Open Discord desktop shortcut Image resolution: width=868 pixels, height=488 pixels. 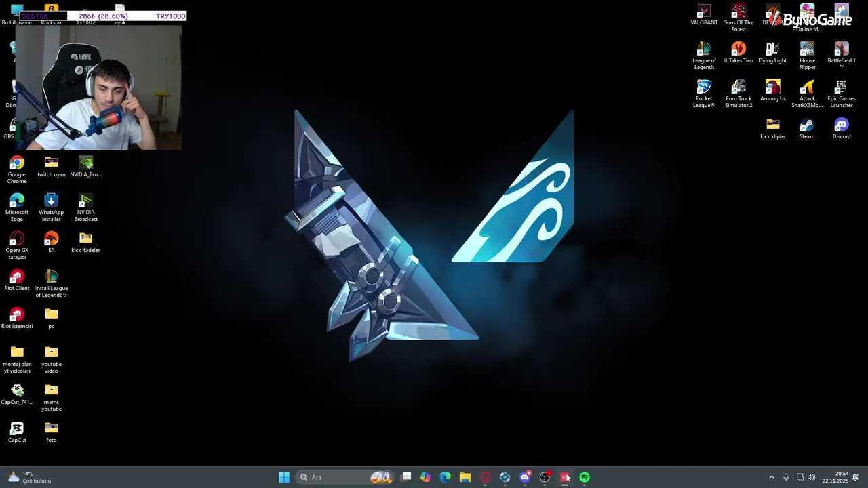[842, 129]
